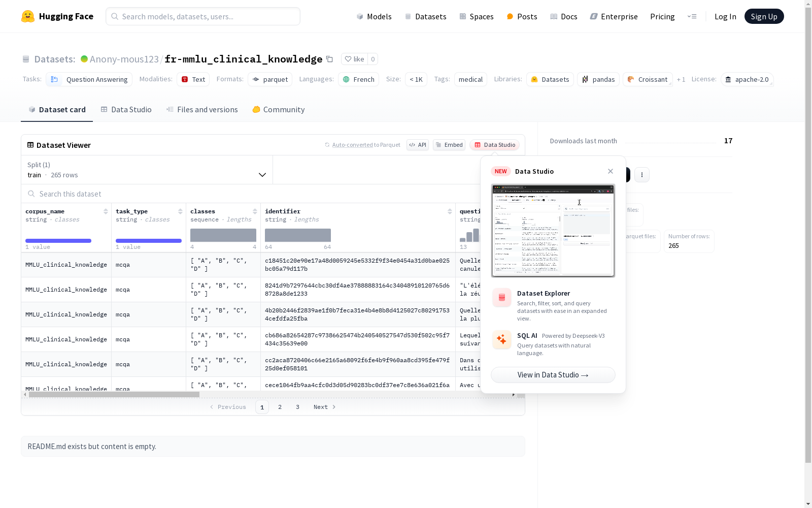
Task: Open the Anony-mous123 user profile
Action: [124, 59]
